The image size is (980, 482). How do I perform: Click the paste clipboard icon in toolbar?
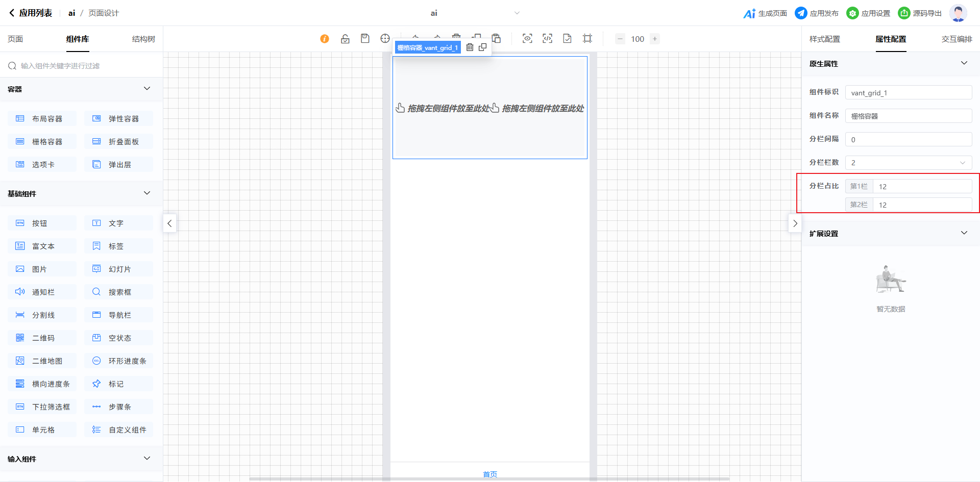pos(496,39)
